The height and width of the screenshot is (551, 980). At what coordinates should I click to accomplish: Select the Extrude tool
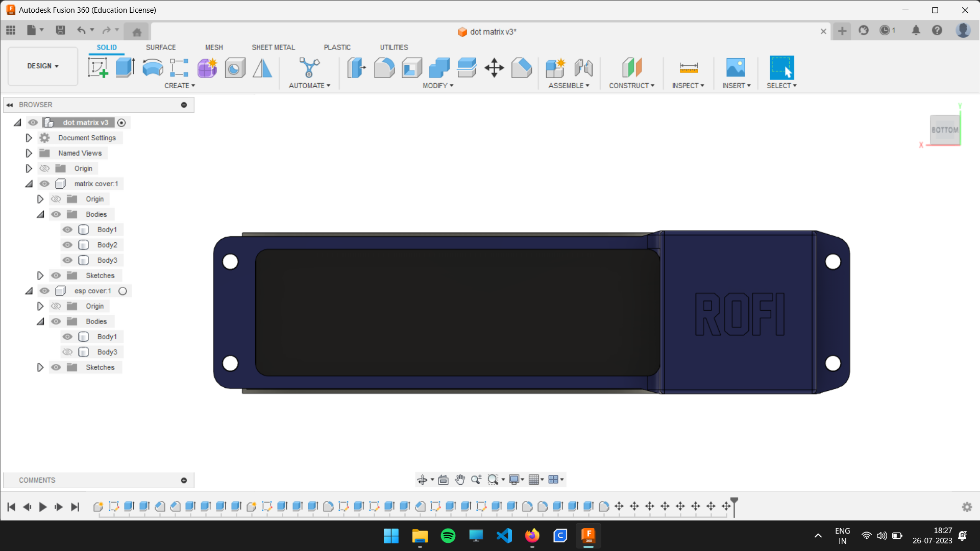[125, 68]
